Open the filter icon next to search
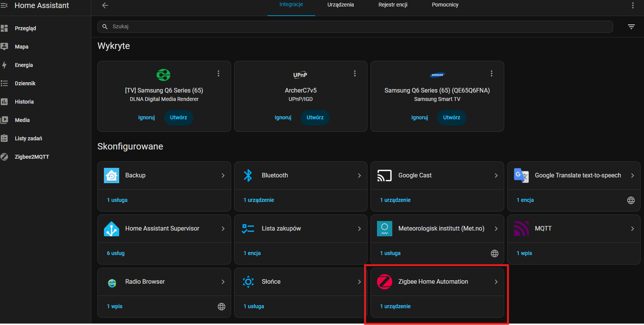Image resolution: width=644 pixels, height=325 pixels. (x=631, y=27)
